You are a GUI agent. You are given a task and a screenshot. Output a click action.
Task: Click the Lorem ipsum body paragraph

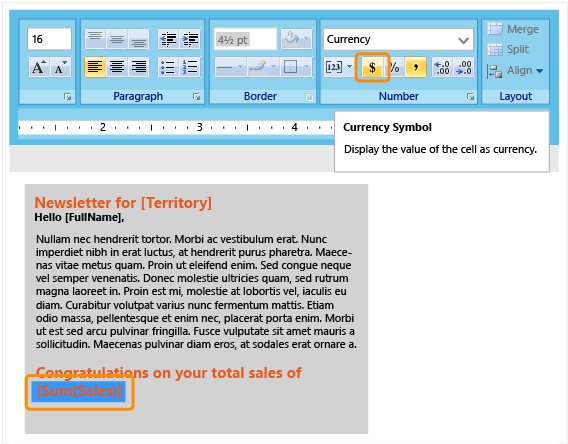[x=196, y=292]
